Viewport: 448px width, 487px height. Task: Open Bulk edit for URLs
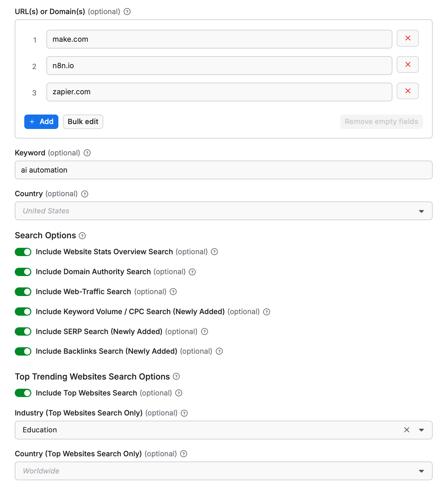click(83, 122)
